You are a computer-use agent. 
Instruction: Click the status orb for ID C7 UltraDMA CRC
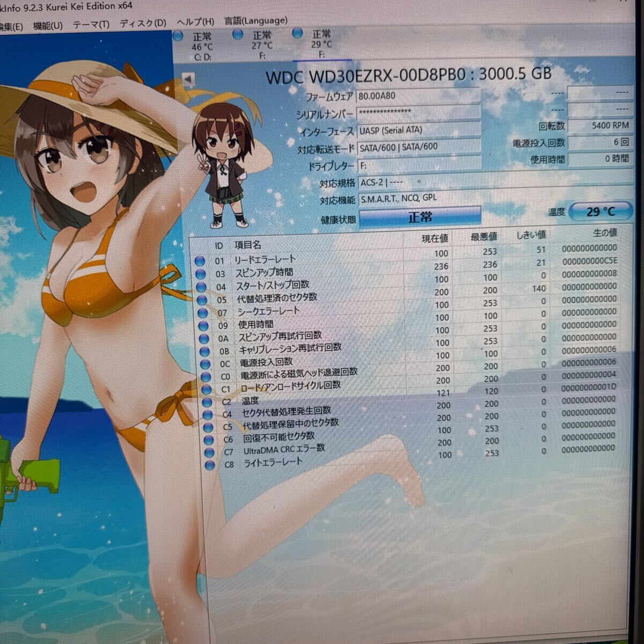(209, 452)
